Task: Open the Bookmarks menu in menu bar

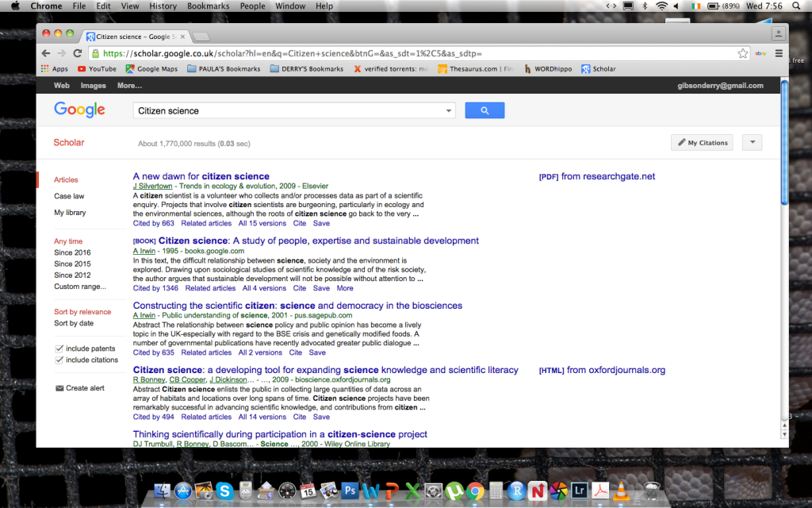Action: pos(208,6)
